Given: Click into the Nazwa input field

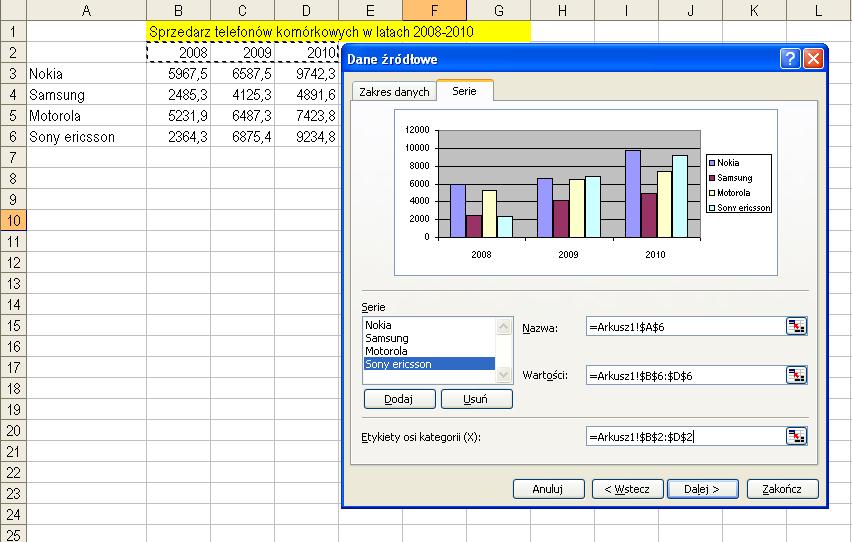Looking at the screenshot, I should point(686,327).
